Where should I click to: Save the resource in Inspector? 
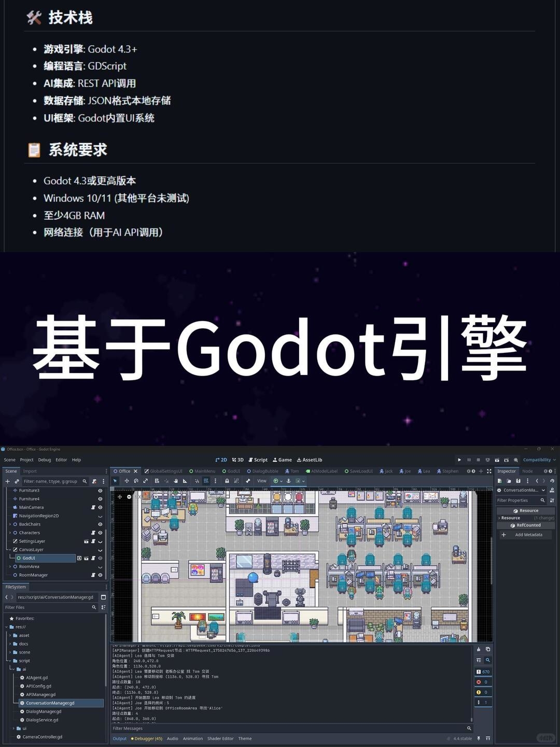(x=518, y=481)
